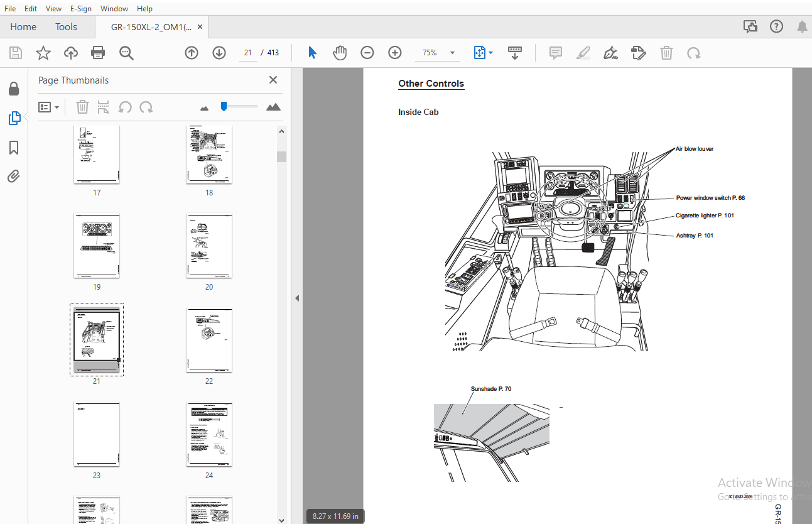Open the protection lock side icon

click(x=14, y=89)
